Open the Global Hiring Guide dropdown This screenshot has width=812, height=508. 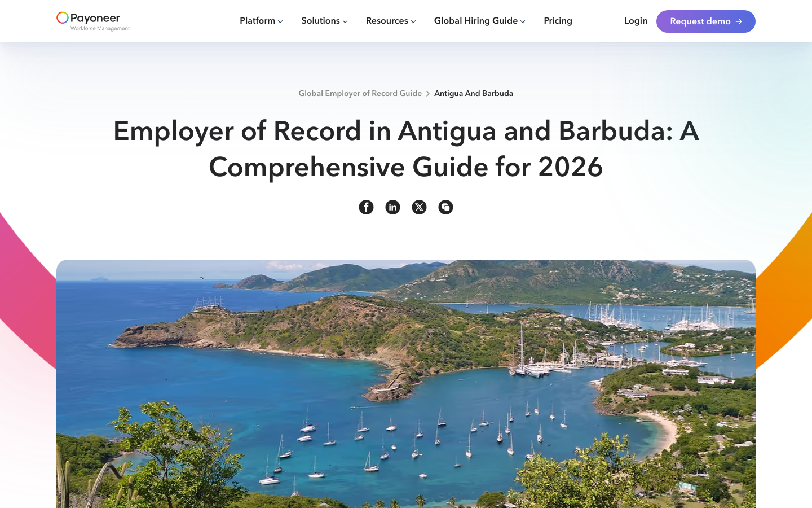tap(479, 21)
